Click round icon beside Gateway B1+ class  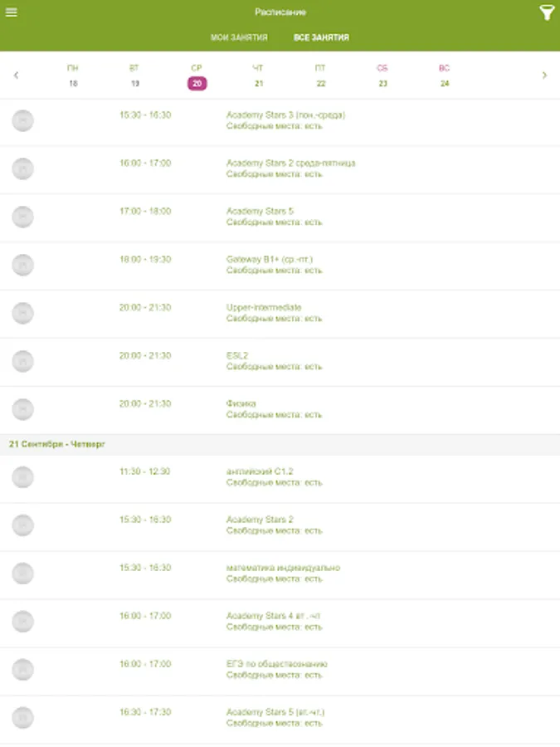click(x=23, y=265)
